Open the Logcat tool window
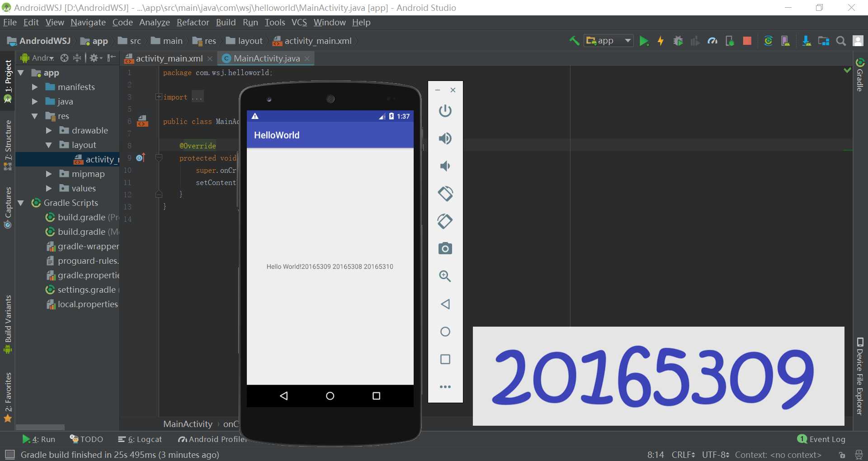The width and height of the screenshot is (868, 461). pos(140,439)
